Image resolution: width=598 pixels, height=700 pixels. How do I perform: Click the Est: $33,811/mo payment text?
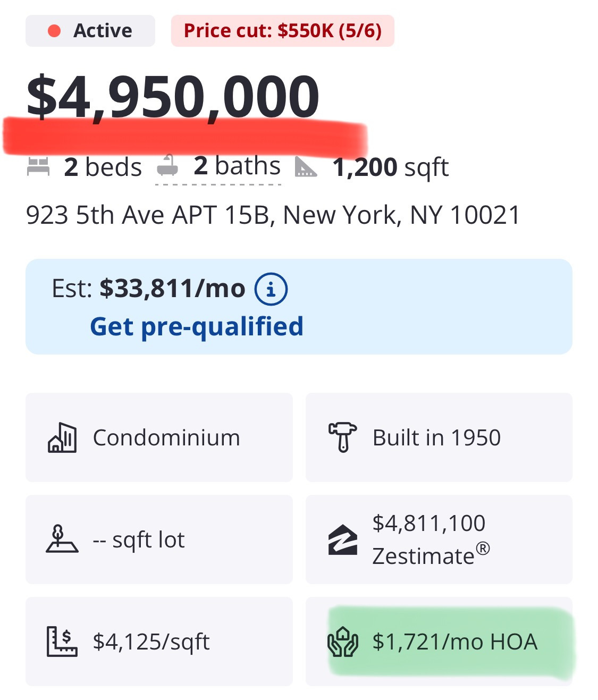point(148,289)
